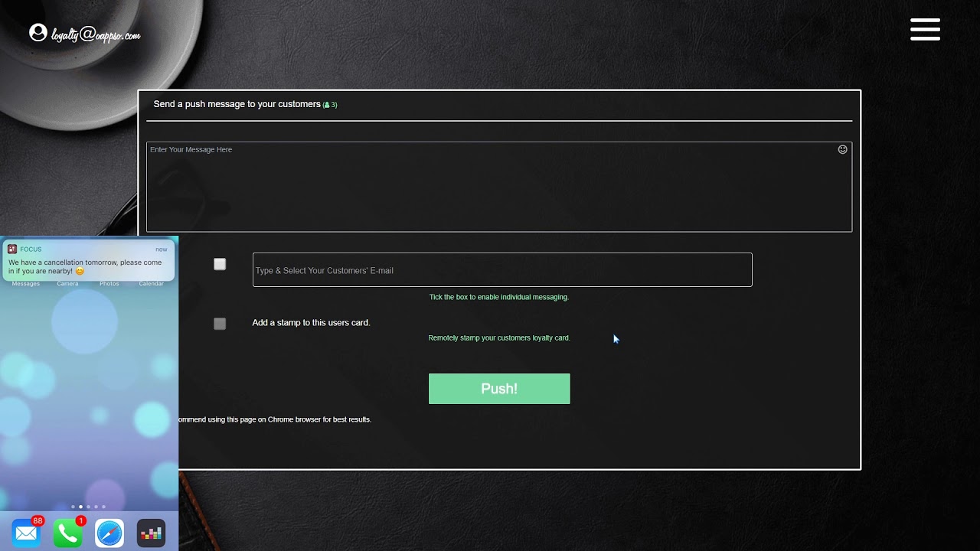The height and width of the screenshot is (551, 980).
Task: Open the loyalty@oappso.com account link
Action: click(x=96, y=34)
